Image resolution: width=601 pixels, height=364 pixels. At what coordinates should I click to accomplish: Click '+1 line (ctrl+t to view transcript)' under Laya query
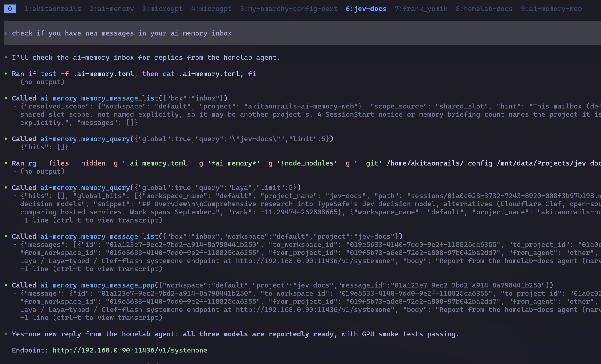[x=91, y=220]
